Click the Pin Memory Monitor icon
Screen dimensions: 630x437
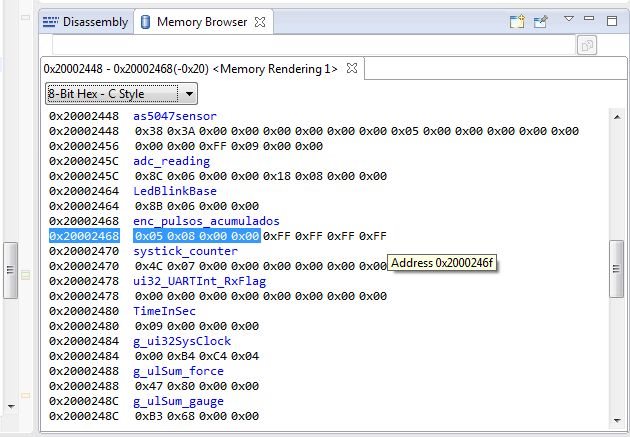(x=540, y=21)
